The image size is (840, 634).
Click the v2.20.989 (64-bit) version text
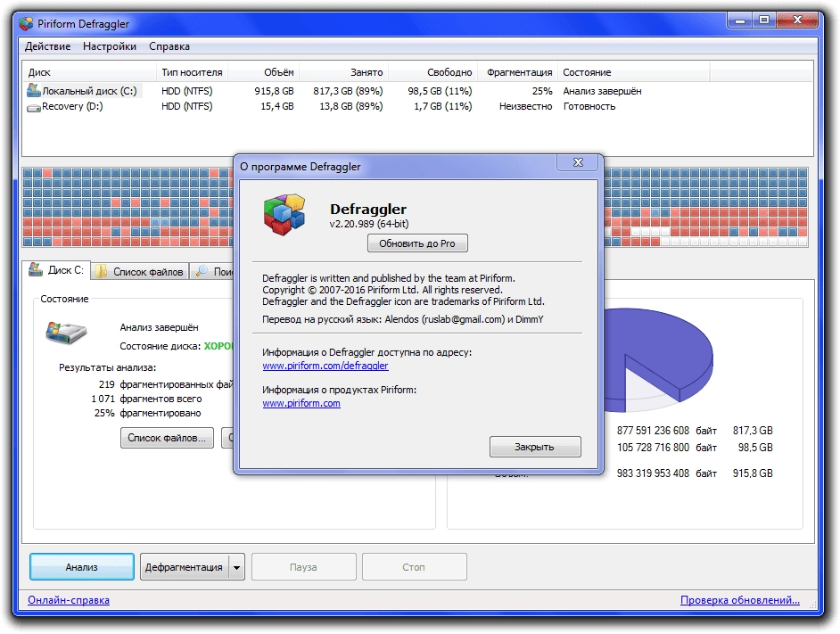point(369,224)
